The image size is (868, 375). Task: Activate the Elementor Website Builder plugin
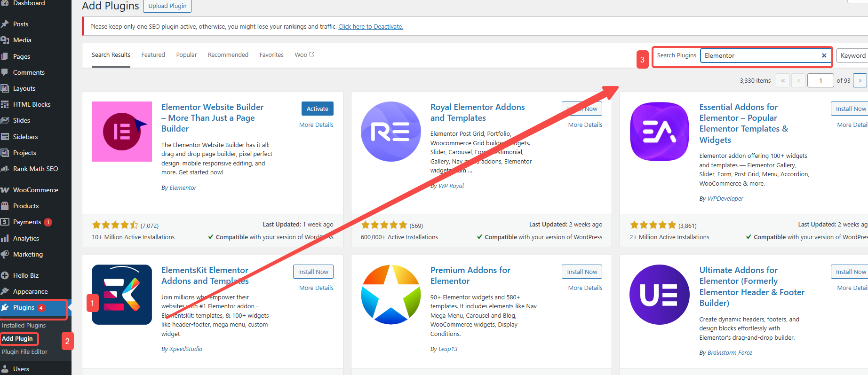pos(318,109)
